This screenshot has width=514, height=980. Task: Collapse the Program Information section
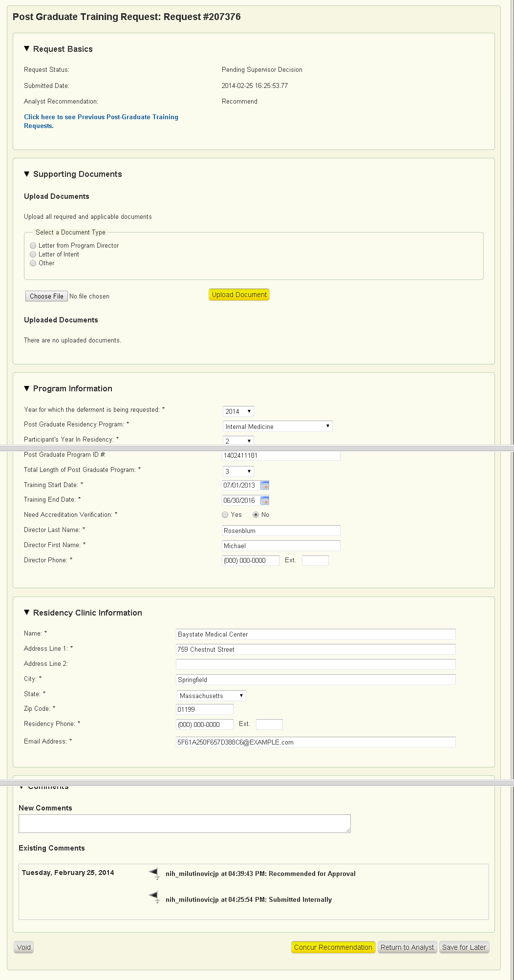(27, 388)
